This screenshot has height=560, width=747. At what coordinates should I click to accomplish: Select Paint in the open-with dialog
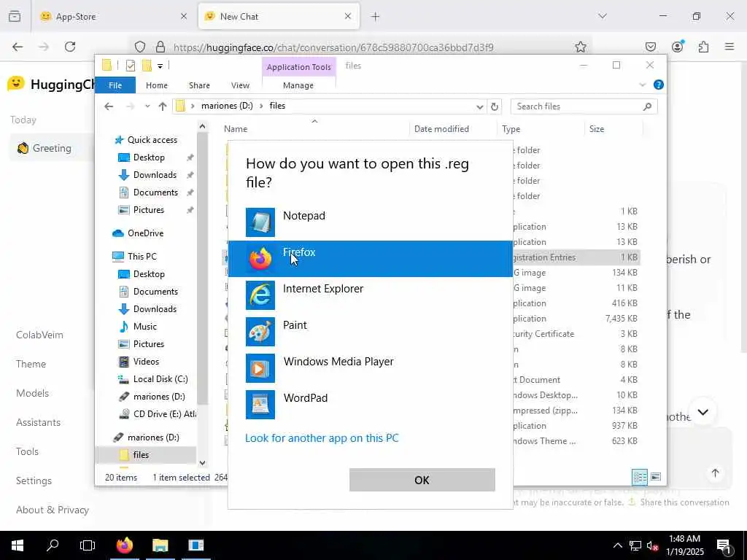tap(370, 332)
